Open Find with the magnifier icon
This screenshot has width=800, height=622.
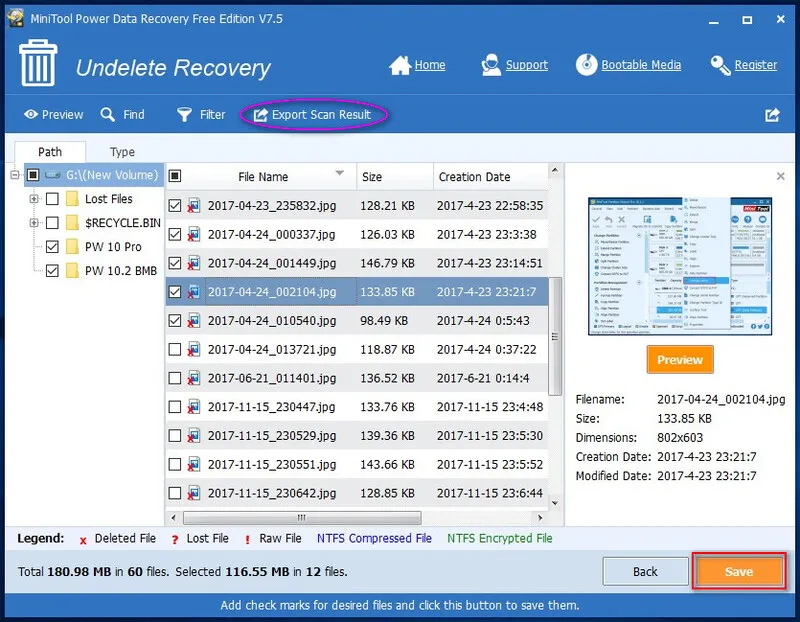pyautogui.click(x=108, y=115)
